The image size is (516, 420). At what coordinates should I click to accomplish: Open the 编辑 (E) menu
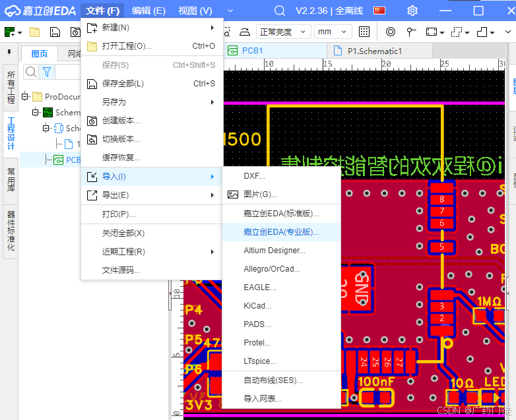148,11
